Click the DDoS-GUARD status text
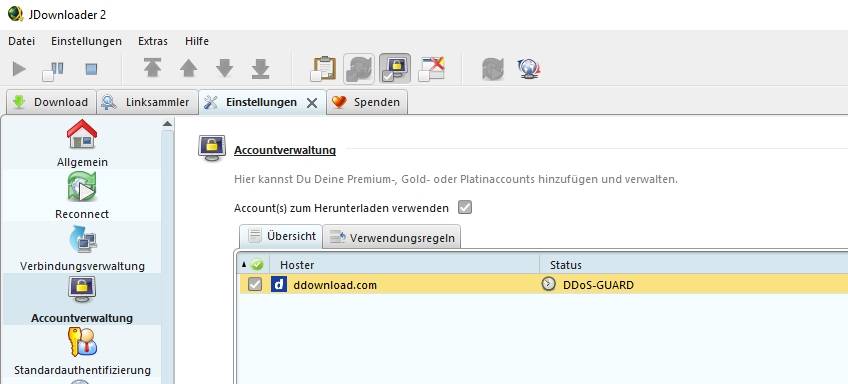This screenshot has width=848, height=384. [598, 284]
